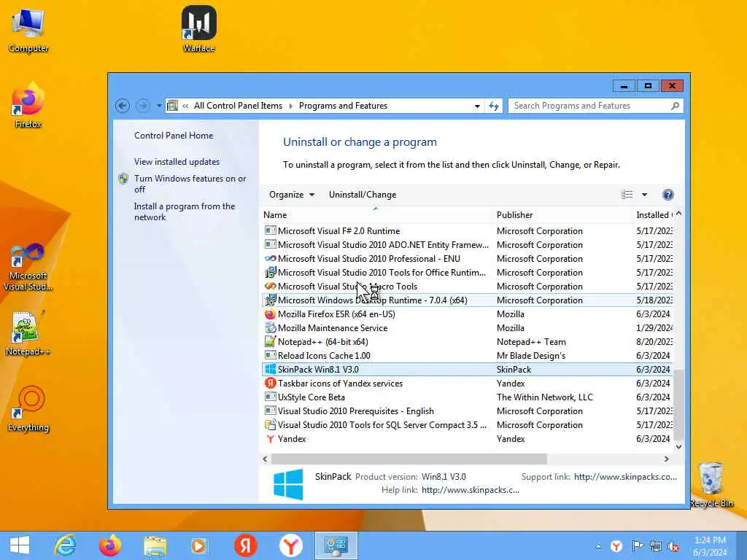747x560 pixels.
Task: Click the Programs and Features breadcrumb
Action: coord(343,106)
